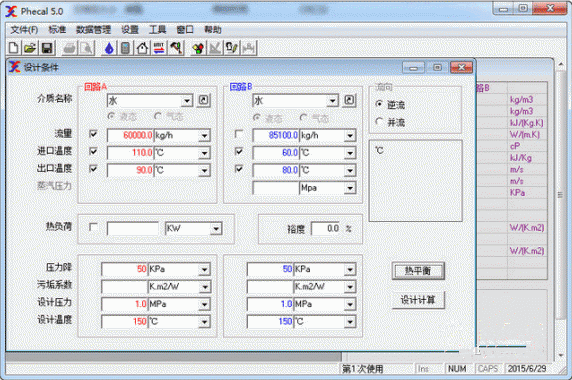This screenshot has width=572, height=380.
Task: Open 回路A 设计温度 ℃ unit dropdown
Action: pos(204,322)
